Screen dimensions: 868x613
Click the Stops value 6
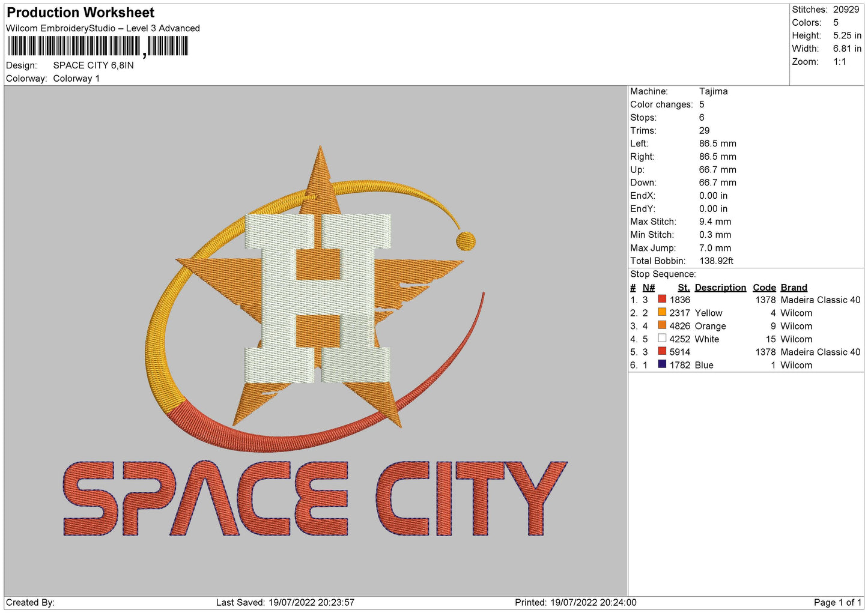click(x=702, y=118)
